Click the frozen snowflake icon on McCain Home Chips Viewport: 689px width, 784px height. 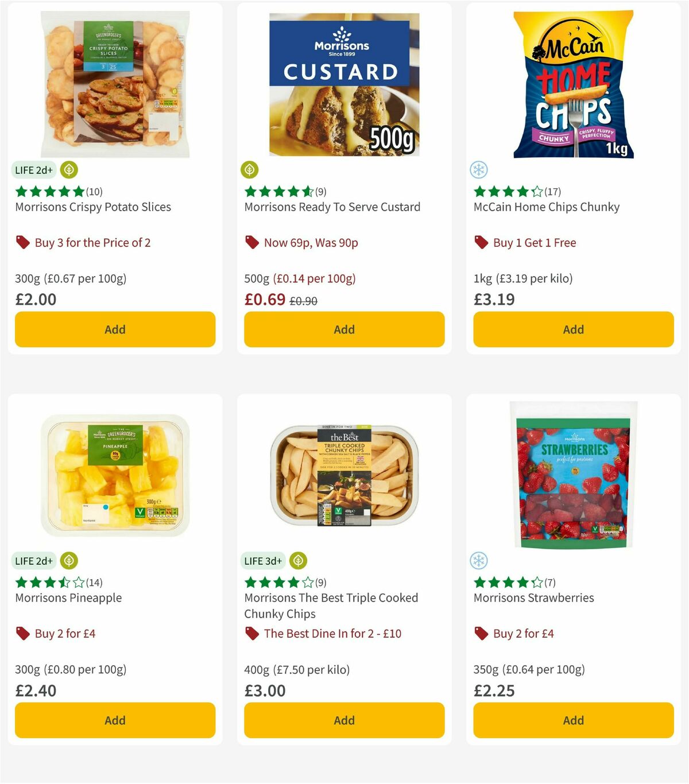tap(478, 170)
